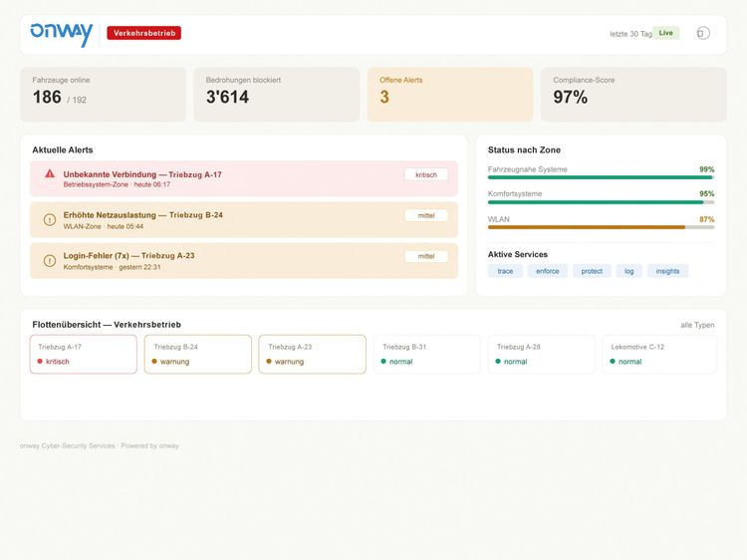
Task: Click the round icon button in header
Action: (x=703, y=33)
